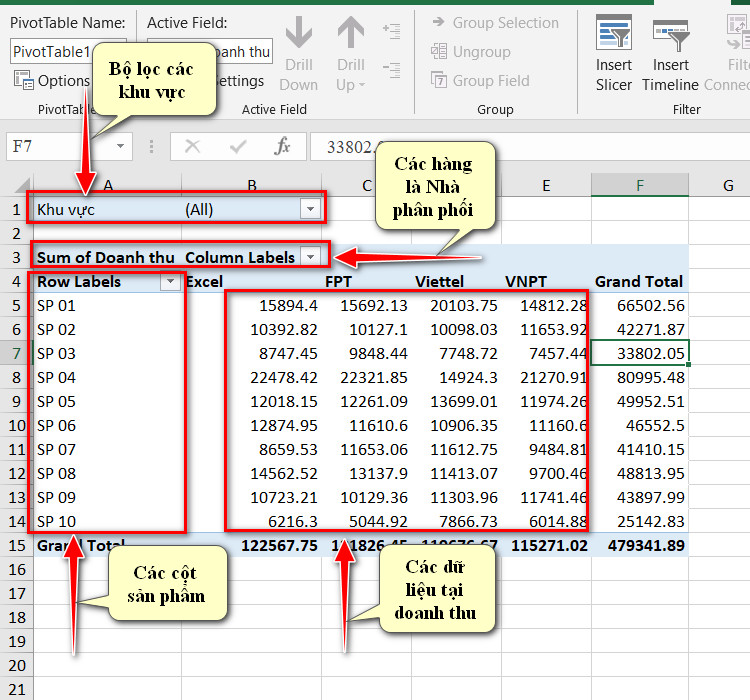Viewport: 750px width, 700px height.
Task: Select the SP 05 row label
Action: (x=108, y=401)
